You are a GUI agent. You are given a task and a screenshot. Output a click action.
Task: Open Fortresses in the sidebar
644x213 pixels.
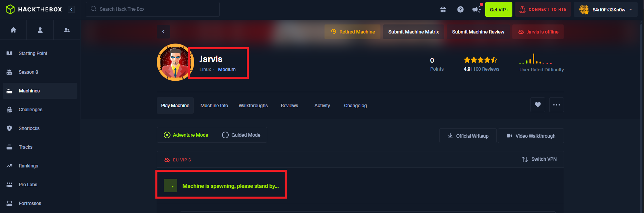40,203
